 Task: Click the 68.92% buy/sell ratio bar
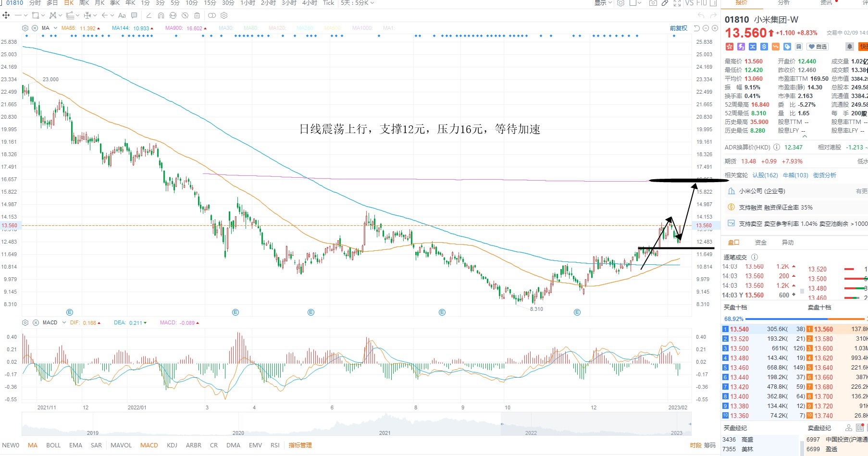pos(795,319)
